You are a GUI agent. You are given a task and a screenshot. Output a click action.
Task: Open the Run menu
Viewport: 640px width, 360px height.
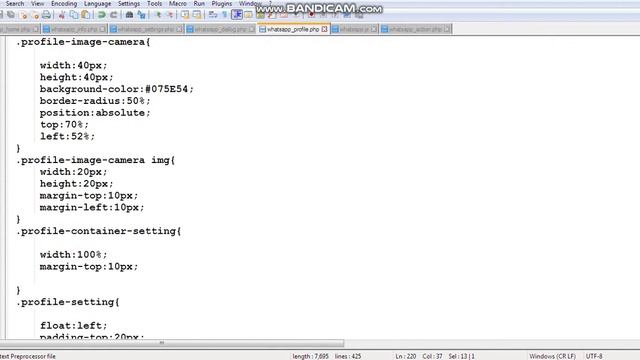pos(199,4)
